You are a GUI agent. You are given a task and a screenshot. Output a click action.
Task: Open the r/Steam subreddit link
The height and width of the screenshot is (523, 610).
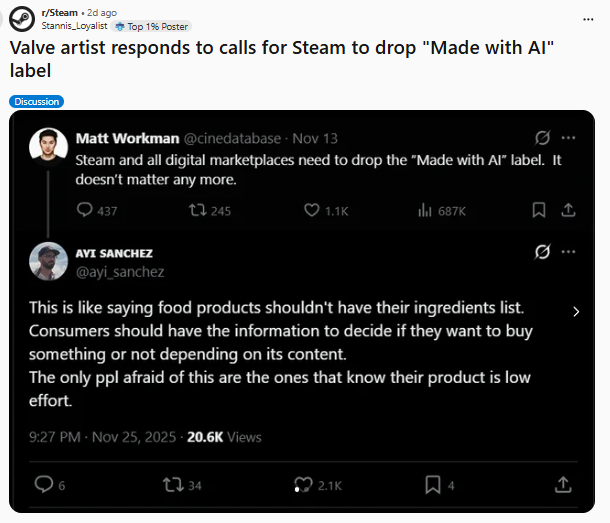62,12
